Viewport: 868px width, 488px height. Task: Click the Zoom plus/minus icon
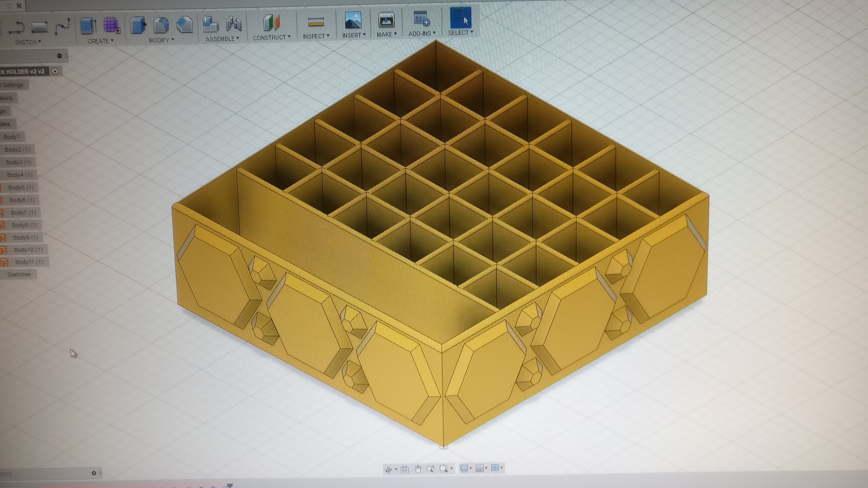tap(430, 469)
